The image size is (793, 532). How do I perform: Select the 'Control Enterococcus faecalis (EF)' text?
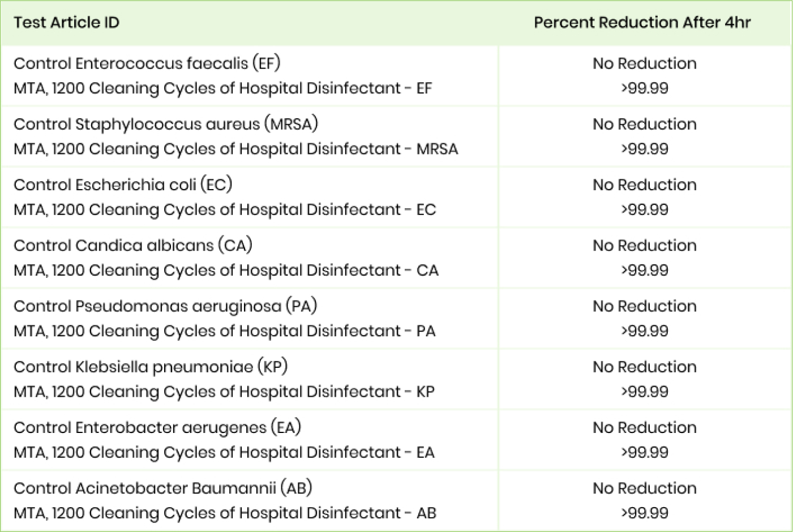click(147, 63)
